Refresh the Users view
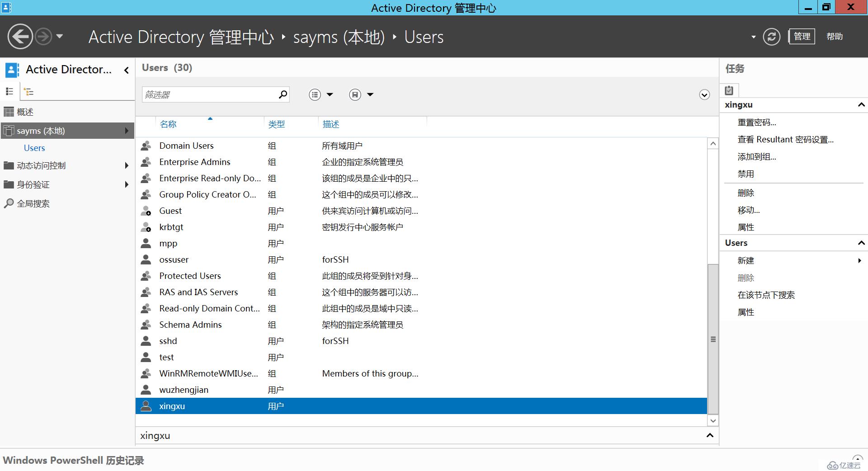 tap(771, 37)
